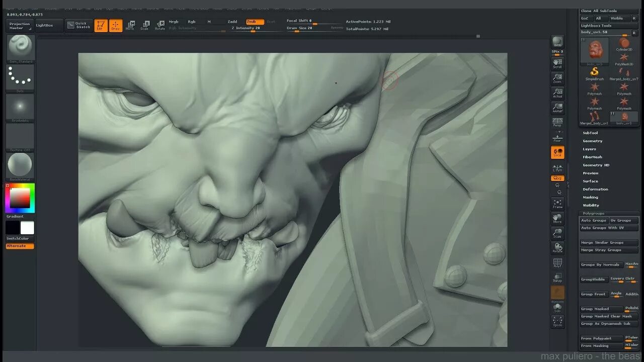Expand the Geometry subpalette
The height and width of the screenshot is (362, 644).
[592, 141]
